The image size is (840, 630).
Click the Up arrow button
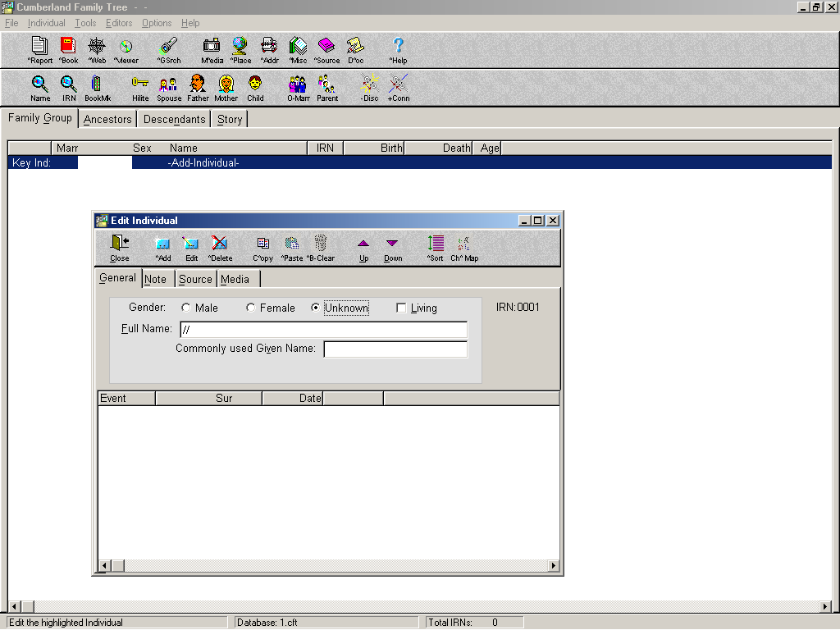point(363,244)
